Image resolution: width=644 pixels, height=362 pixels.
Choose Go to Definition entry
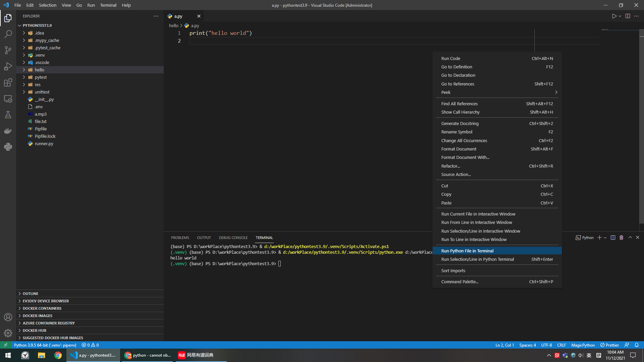coord(497,67)
